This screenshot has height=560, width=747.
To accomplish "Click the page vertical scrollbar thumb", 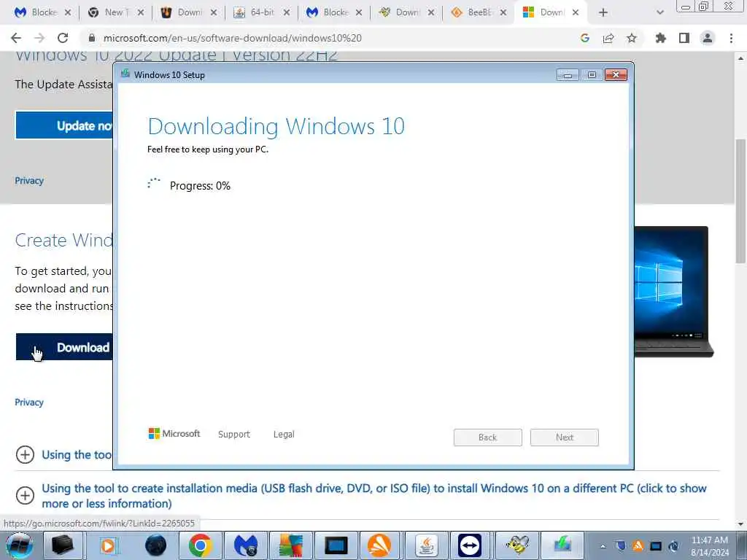I will pos(740,201).
